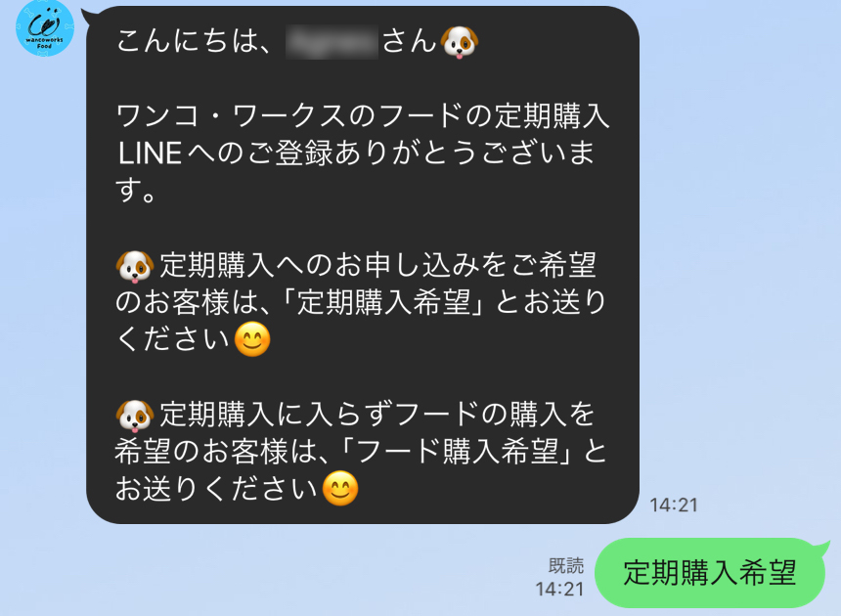
Task: Click smiling emoji after first ください
Action: pyautogui.click(x=252, y=340)
